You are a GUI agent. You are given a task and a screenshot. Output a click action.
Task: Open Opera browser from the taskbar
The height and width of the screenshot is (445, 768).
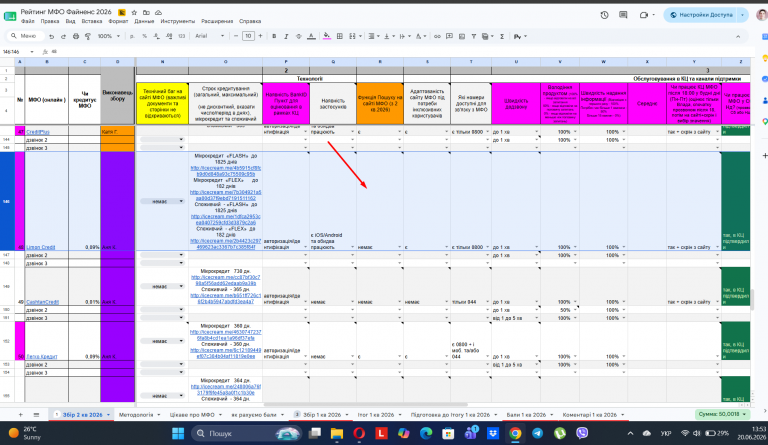pyautogui.click(x=359, y=433)
